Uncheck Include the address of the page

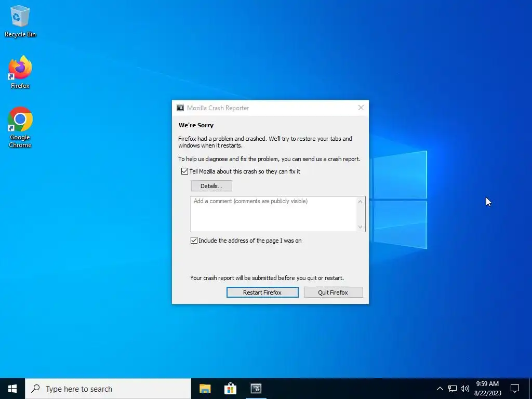[x=194, y=241]
